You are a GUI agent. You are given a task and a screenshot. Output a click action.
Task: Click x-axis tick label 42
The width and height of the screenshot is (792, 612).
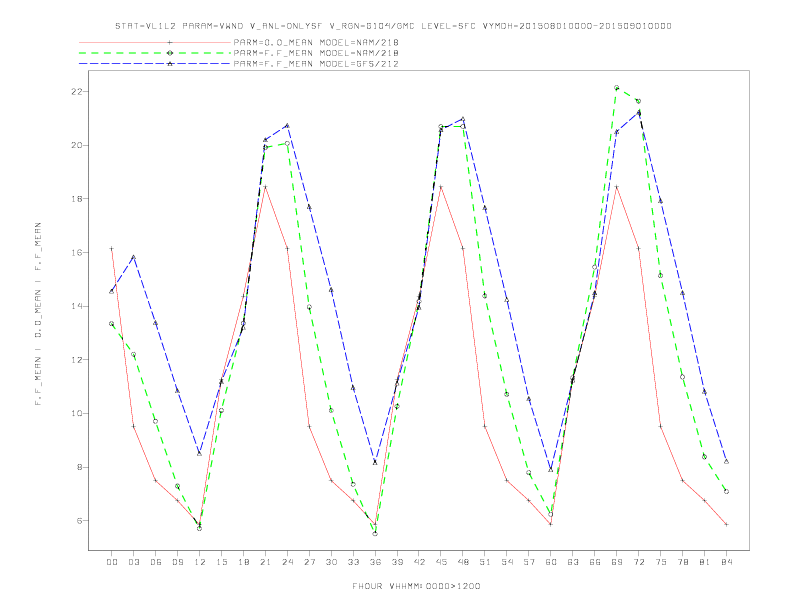pos(419,562)
